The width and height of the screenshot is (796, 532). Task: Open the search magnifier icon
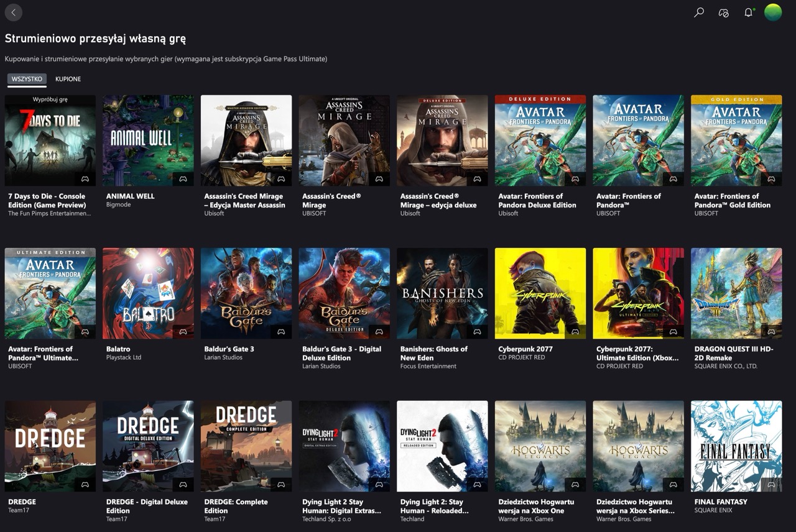click(x=699, y=12)
